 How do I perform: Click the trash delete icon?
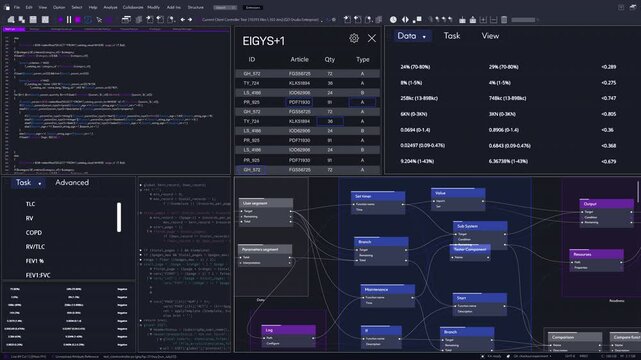(504, 20)
